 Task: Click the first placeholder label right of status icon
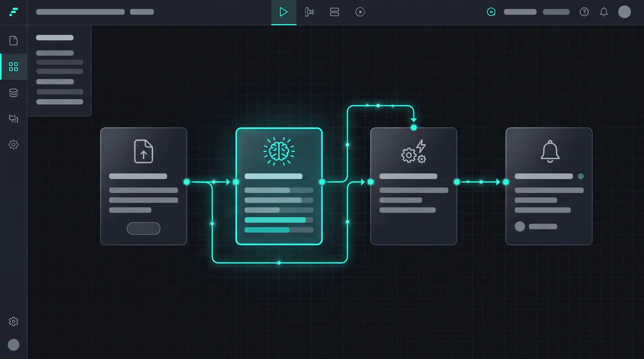point(520,12)
